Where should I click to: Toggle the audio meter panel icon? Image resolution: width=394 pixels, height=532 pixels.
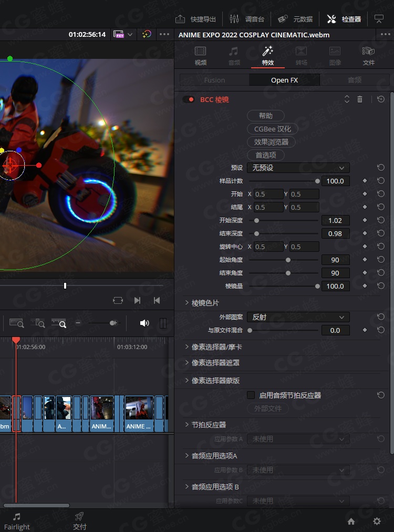(x=163, y=323)
